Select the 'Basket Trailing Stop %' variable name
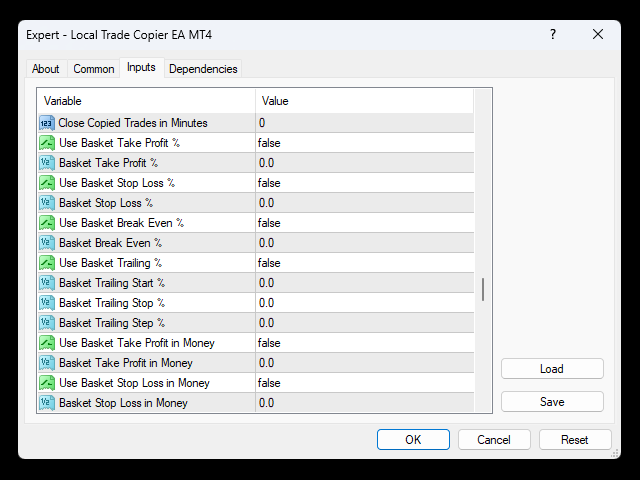 pyautogui.click(x=112, y=303)
